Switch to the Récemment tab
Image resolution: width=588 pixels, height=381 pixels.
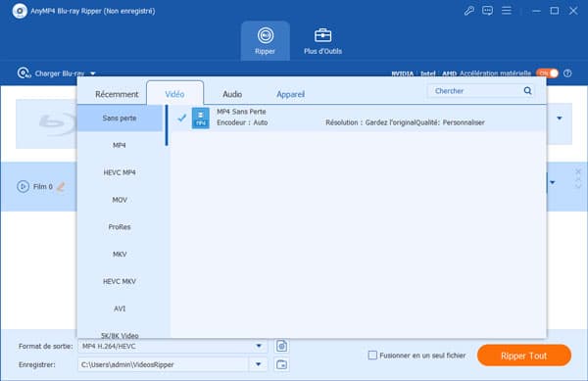click(x=117, y=94)
